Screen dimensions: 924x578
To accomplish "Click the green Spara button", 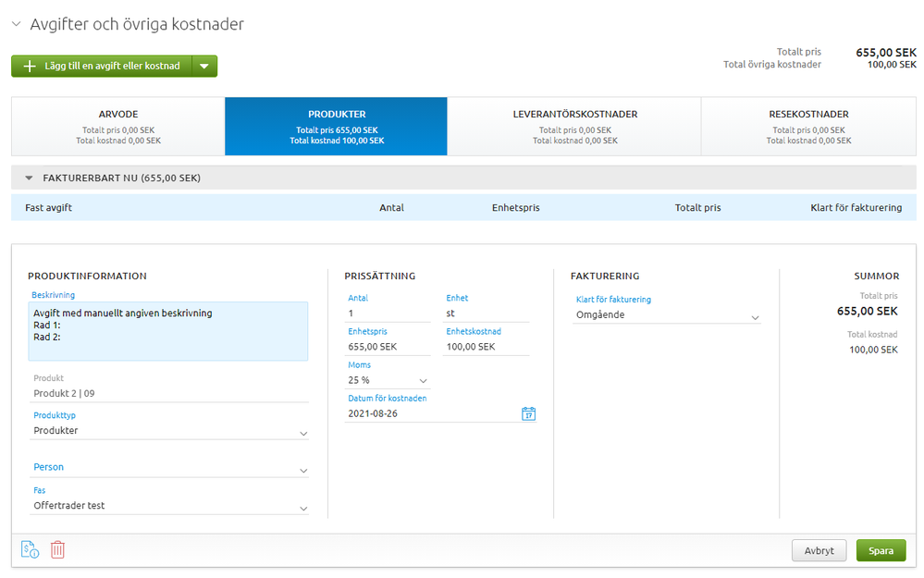I will pos(881,550).
